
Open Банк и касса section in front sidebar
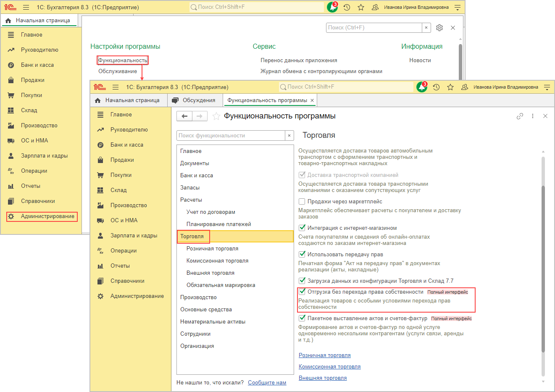coord(127,145)
